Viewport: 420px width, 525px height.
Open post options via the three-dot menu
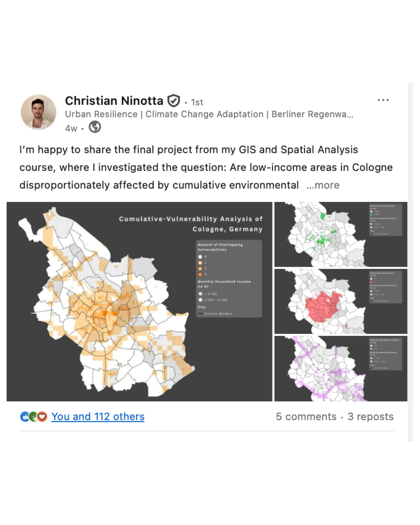383,100
